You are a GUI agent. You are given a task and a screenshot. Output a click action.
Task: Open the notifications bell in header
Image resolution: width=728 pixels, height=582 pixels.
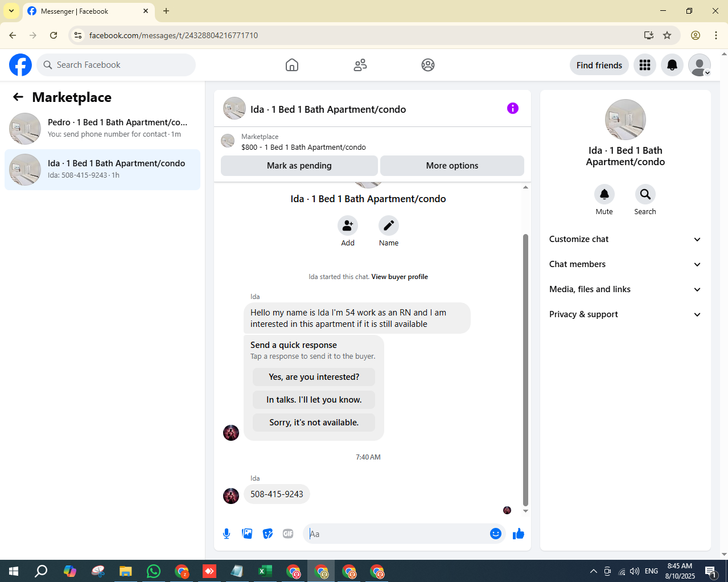click(x=672, y=65)
